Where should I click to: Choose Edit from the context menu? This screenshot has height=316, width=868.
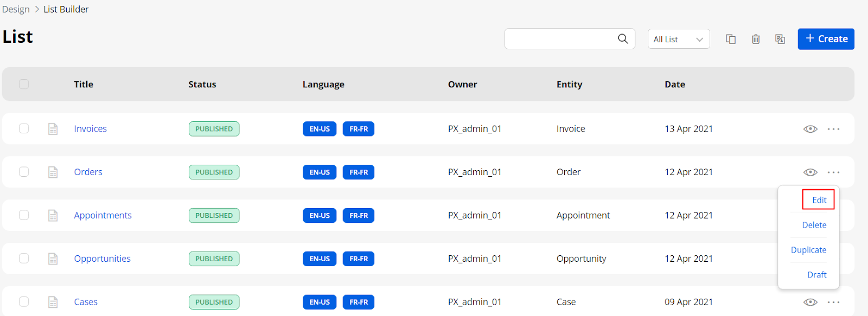coord(819,200)
